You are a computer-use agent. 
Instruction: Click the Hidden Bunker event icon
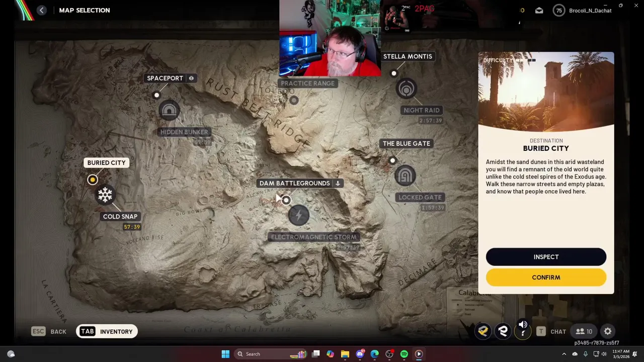[x=169, y=111]
